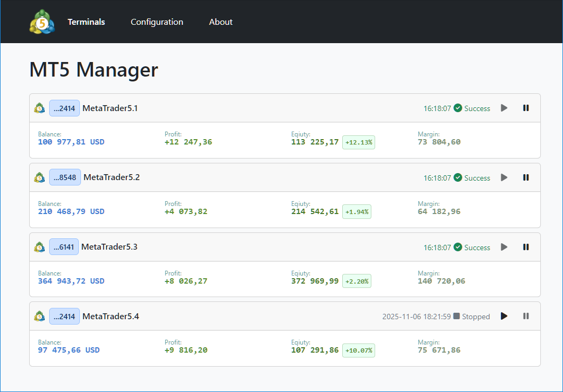The width and height of the screenshot is (563, 392).
Task: Open the Terminals tab
Action: [x=86, y=22]
